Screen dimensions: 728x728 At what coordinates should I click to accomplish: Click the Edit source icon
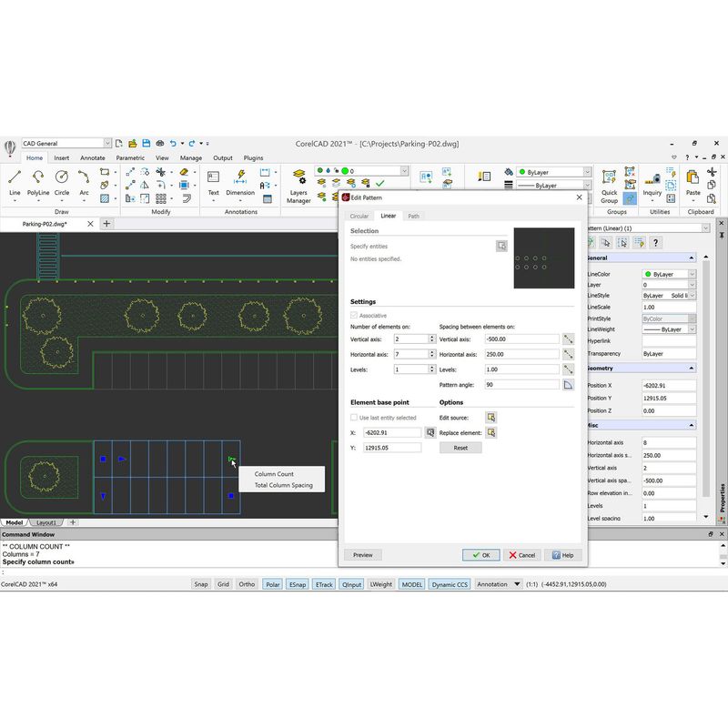[x=491, y=417]
